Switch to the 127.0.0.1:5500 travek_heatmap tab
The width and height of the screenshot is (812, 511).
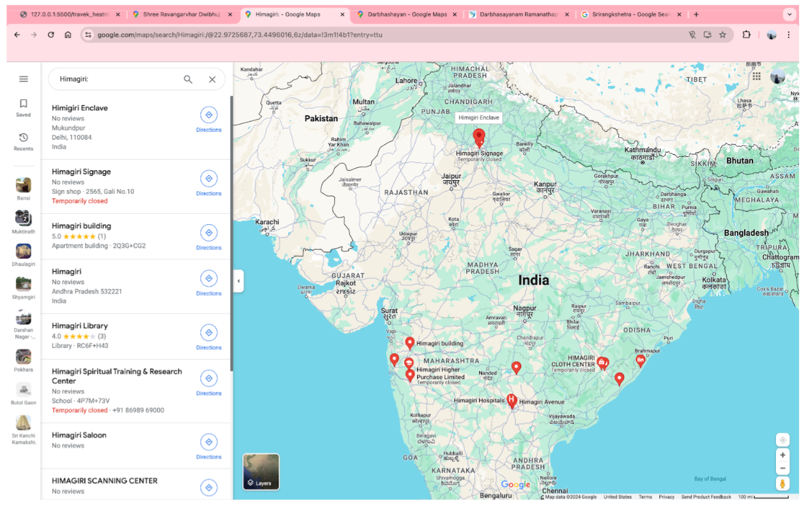tap(69, 14)
